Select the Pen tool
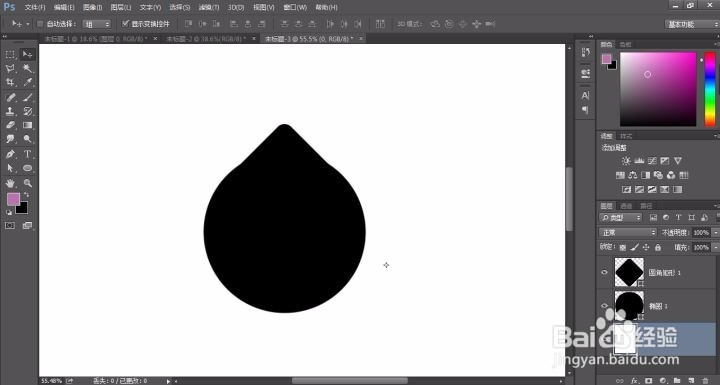Viewport: 720px width, 385px height. tap(10, 154)
